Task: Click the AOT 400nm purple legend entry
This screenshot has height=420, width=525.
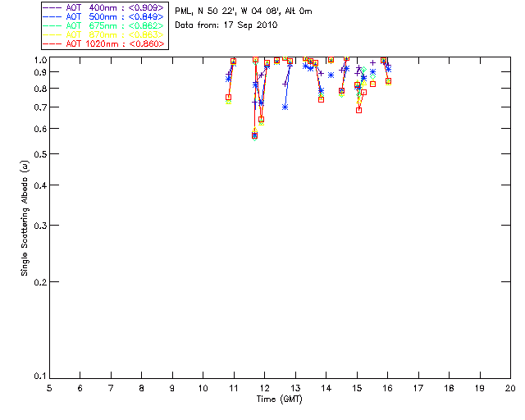Action: coord(104,7)
